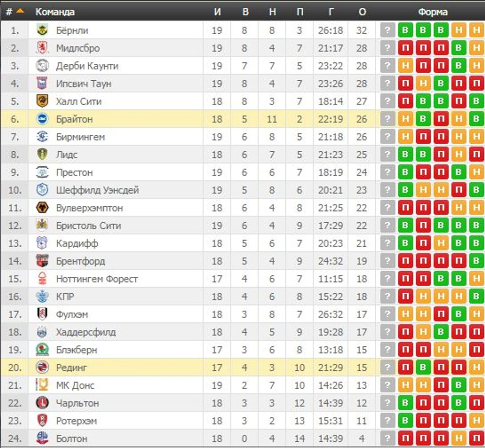Screen dimensions: 485x448
Task: Open the Фулхэм team link
Action: tap(72, 314)
